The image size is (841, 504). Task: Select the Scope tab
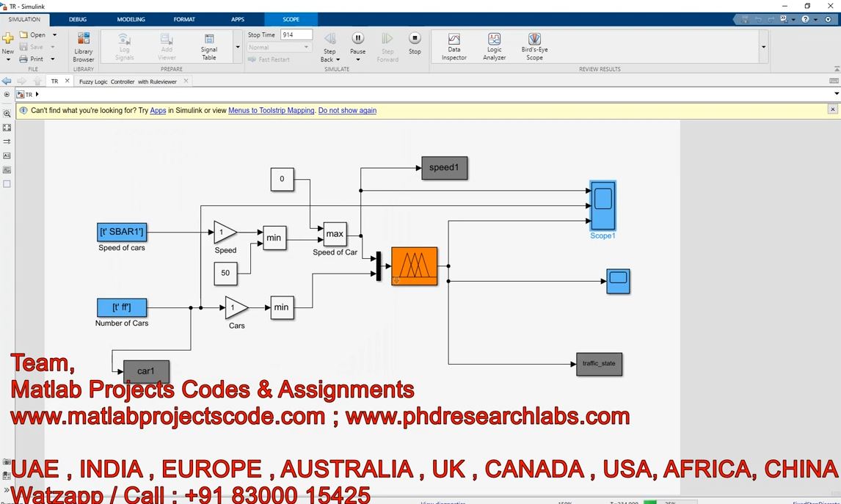[291, 19]
